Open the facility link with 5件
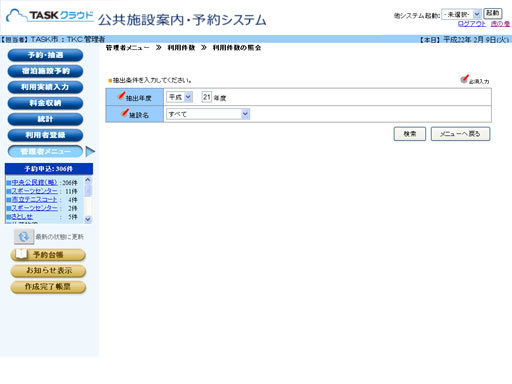 (x=22, y=216)
